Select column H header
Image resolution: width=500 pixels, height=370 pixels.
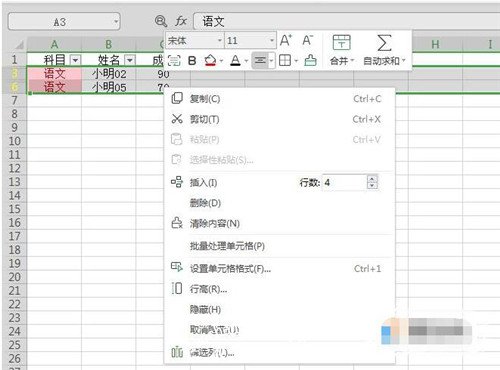tap(435, 44)
